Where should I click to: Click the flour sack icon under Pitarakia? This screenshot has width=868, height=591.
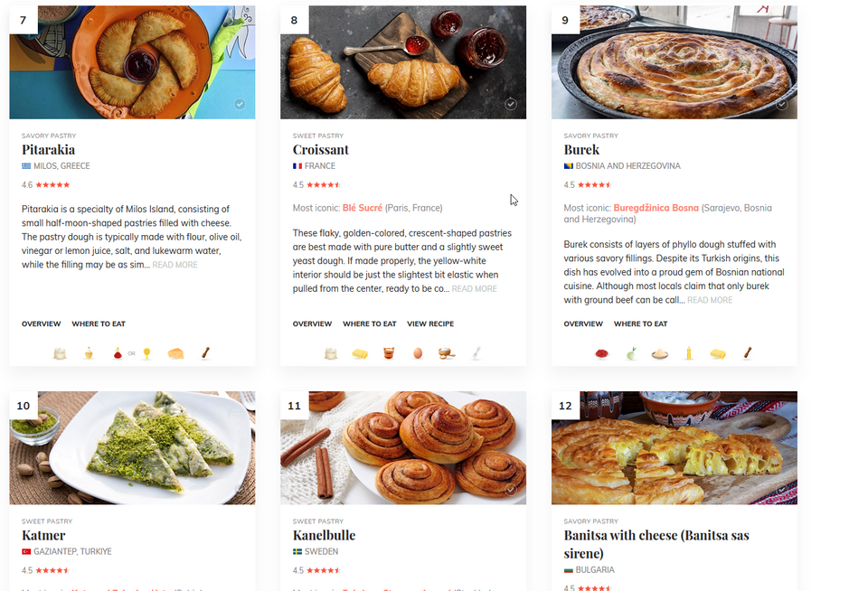(60, 353)
